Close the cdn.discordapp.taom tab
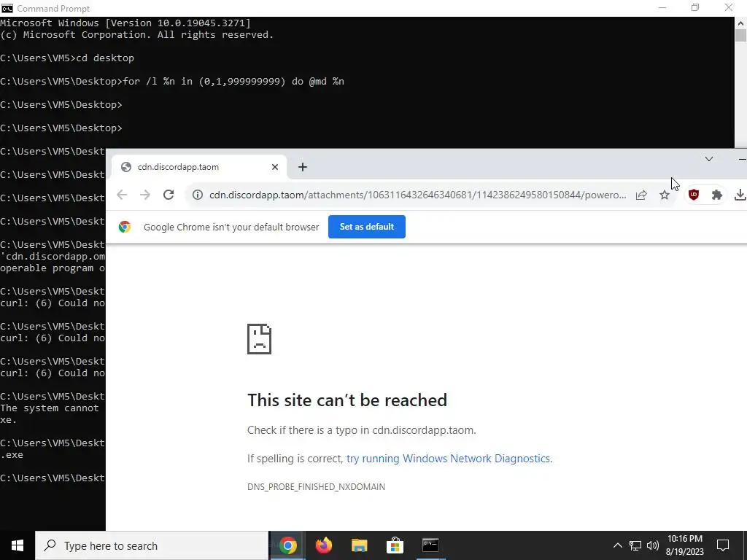This screenshot has height=560, width=747. 275,167
